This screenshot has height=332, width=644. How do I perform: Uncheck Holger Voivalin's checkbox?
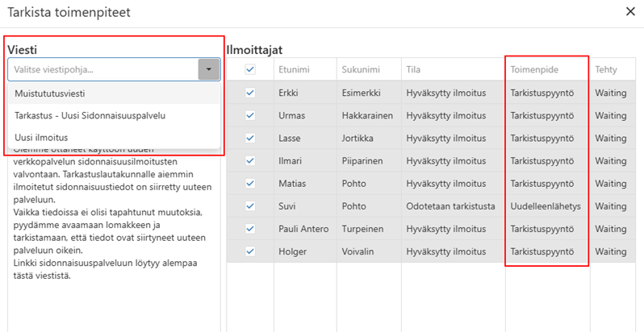250,251
